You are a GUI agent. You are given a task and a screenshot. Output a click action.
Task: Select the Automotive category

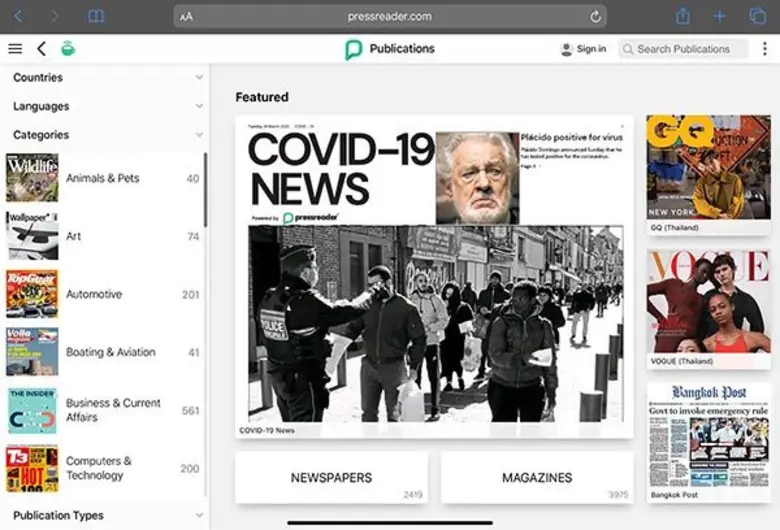102,294
